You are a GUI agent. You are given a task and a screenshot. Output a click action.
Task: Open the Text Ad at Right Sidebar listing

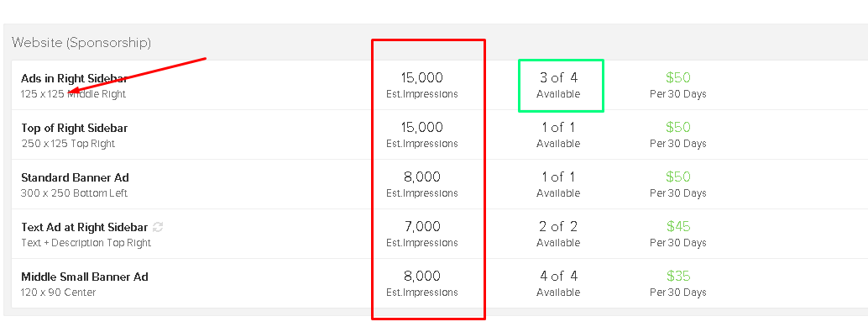pos(84,227)
